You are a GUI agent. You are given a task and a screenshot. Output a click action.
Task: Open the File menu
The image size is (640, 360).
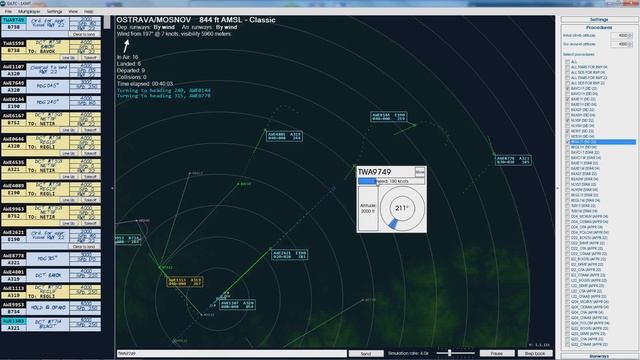coord(8,11)
